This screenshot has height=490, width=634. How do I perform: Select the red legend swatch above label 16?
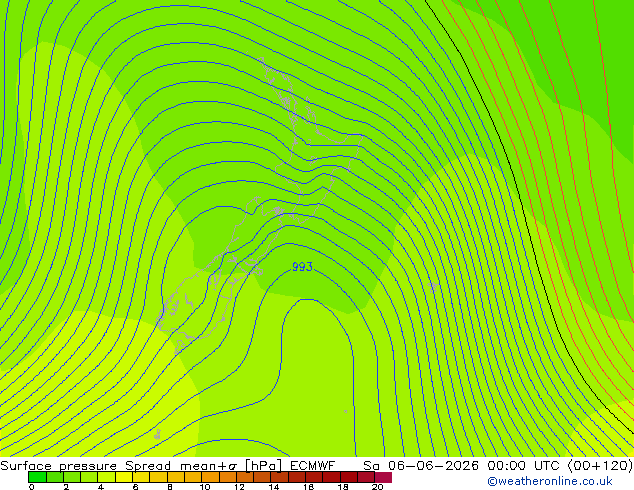(314, 477)
